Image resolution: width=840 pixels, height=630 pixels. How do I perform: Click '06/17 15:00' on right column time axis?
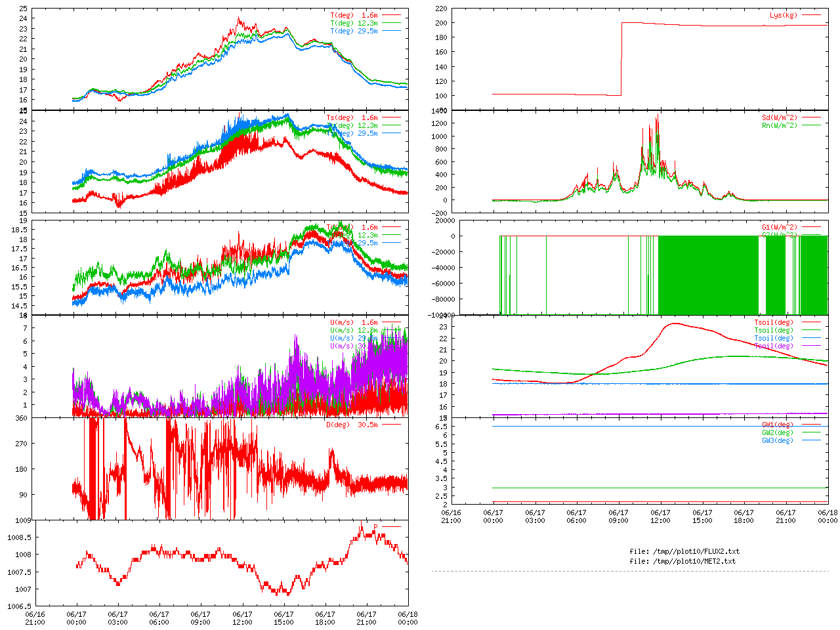702,516
